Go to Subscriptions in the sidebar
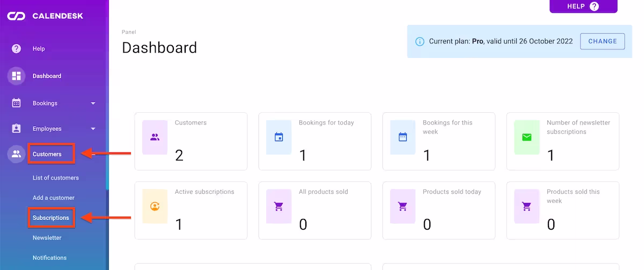Screen dimensions: 644x270 coord(50,218)
